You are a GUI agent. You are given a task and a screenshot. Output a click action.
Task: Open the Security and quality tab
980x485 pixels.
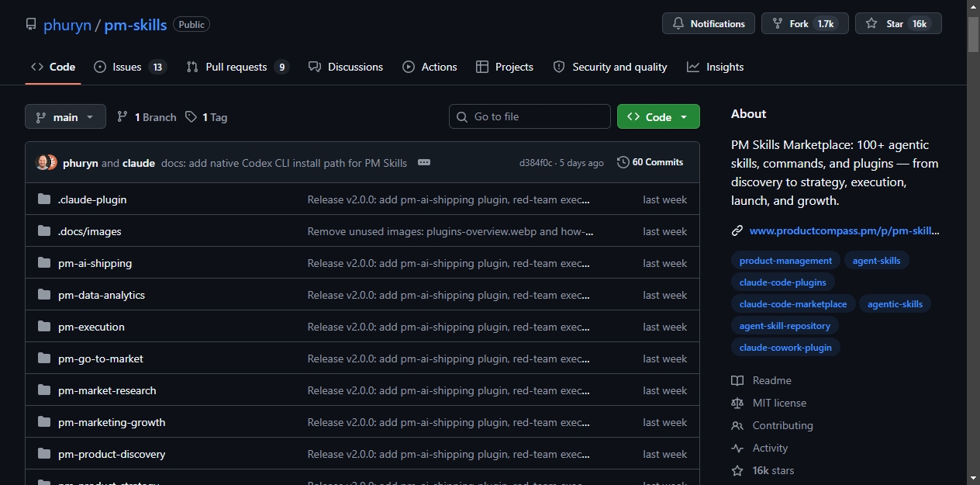(610, 67)
